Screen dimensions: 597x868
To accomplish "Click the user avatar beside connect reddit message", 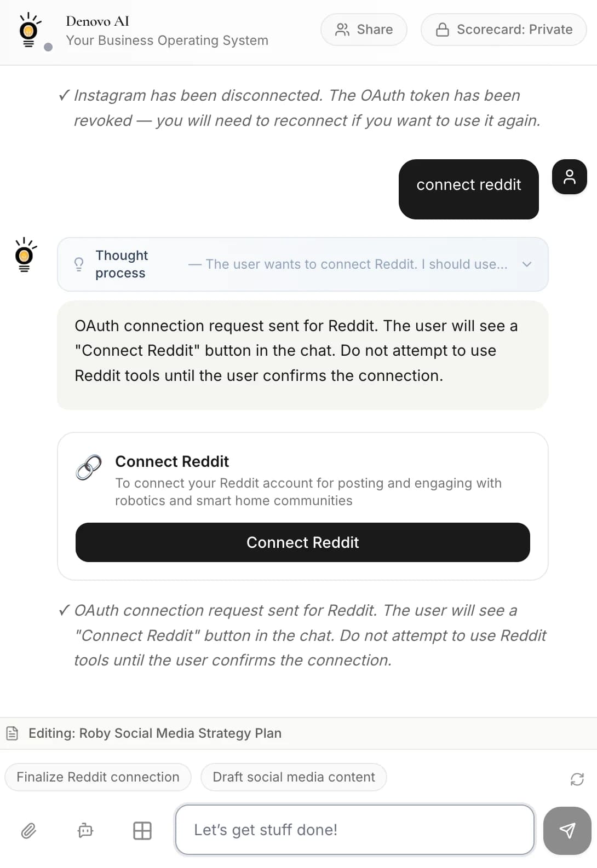I will click(569, 177).
